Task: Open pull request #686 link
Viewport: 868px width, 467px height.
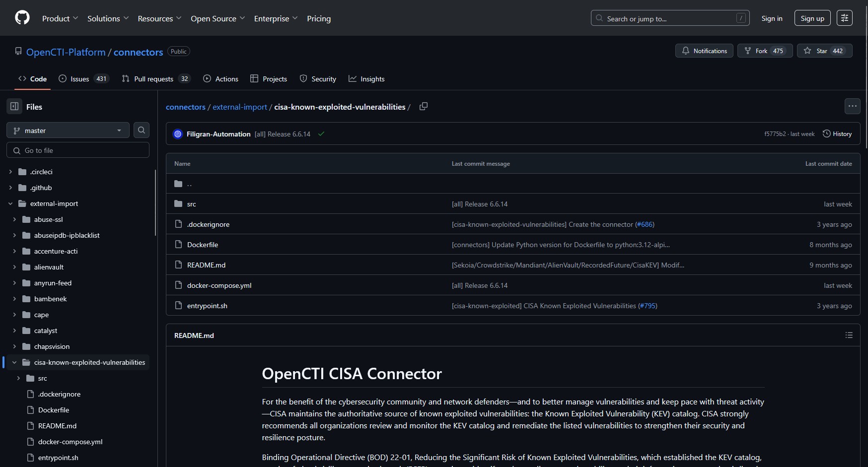Action: [x=645, y=224]
